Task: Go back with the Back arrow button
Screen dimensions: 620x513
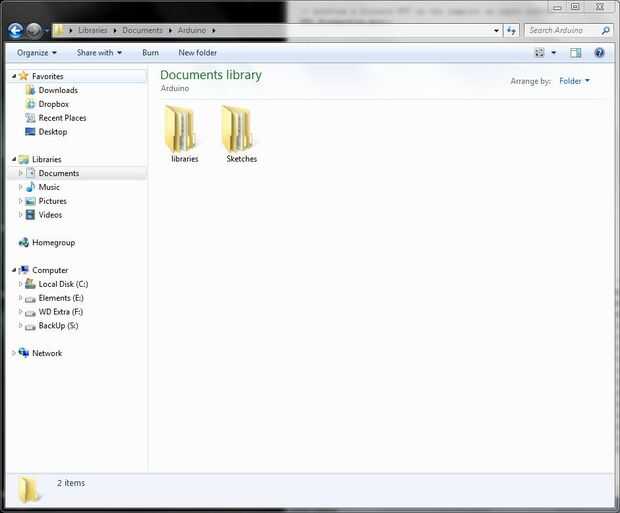Action: coord(15,30)
